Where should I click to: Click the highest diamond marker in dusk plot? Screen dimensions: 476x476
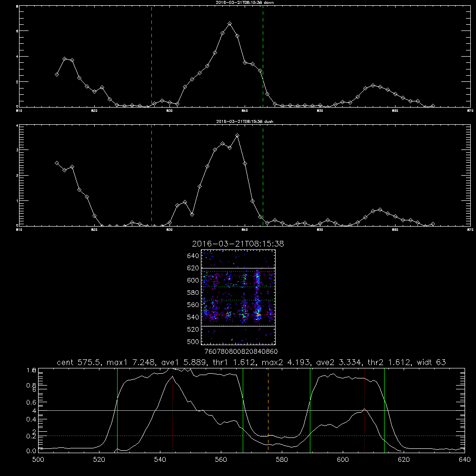(x=238, y=135)
